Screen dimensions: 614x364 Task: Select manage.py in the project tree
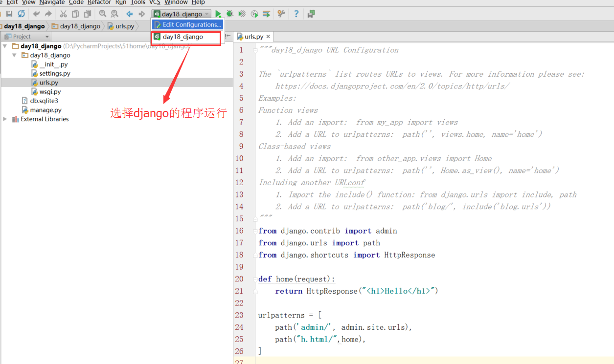coord(42,110)
